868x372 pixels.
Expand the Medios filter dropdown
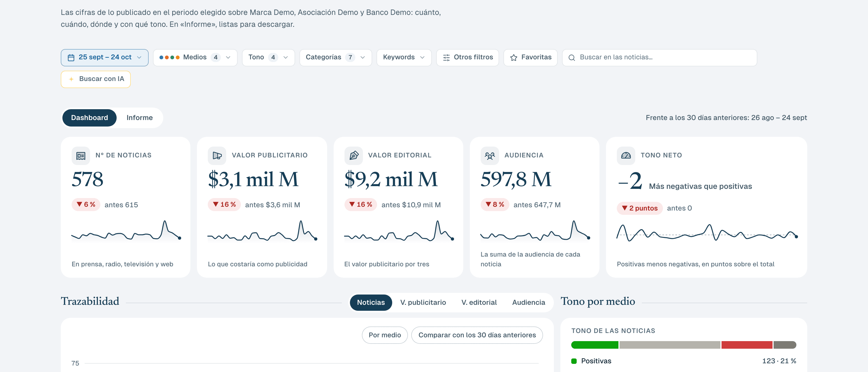(x=195, y=57)
